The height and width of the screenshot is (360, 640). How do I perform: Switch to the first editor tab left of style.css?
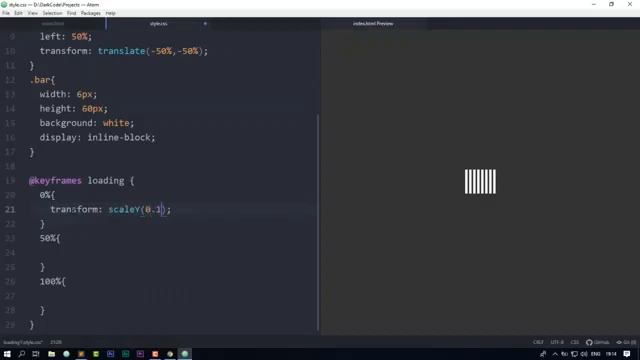(53, 24)
